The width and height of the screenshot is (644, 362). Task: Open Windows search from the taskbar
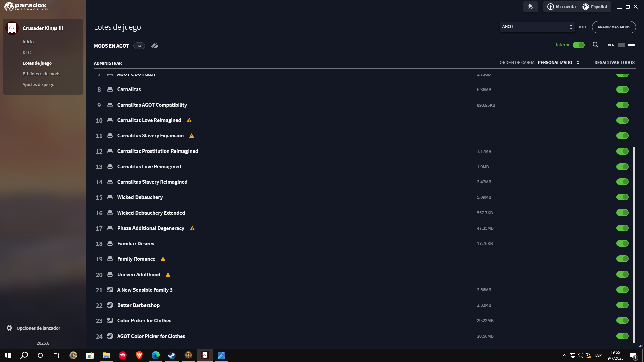(x=24, y=355)
